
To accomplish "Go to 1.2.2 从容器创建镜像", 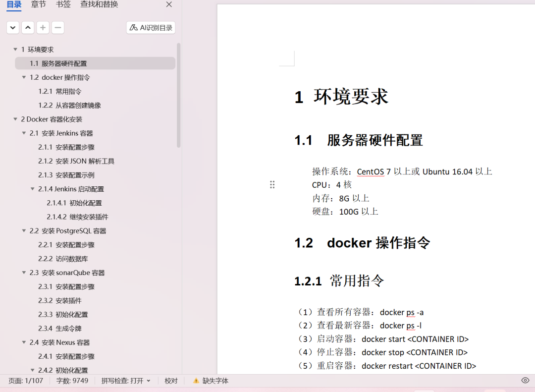I will pyautogui.click(x=70, y=106).
